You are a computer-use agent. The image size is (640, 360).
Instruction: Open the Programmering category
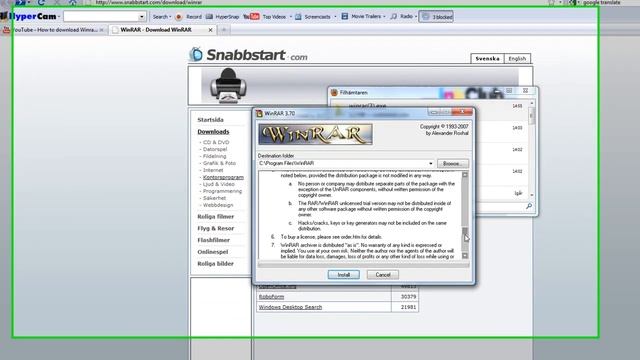tap(222, 191)
